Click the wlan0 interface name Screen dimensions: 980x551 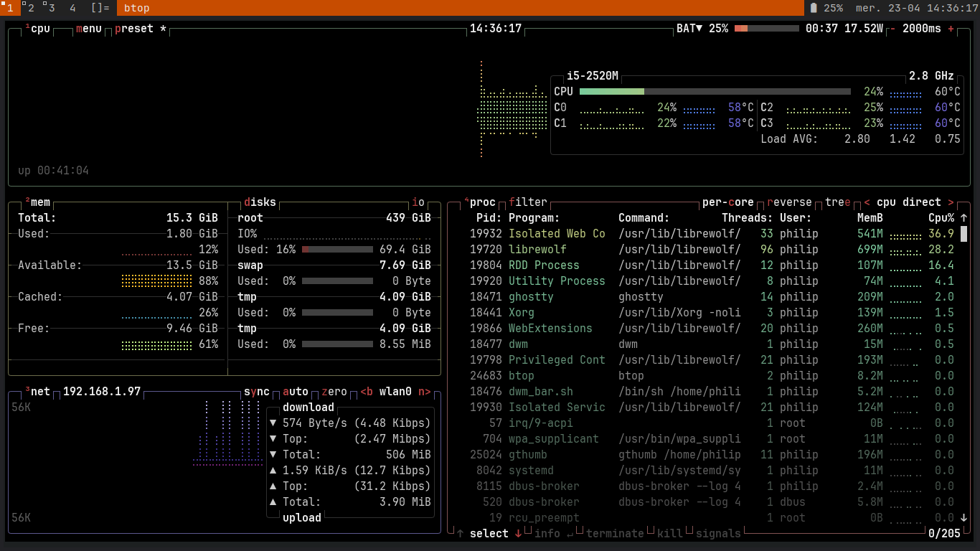coord(396,392)
